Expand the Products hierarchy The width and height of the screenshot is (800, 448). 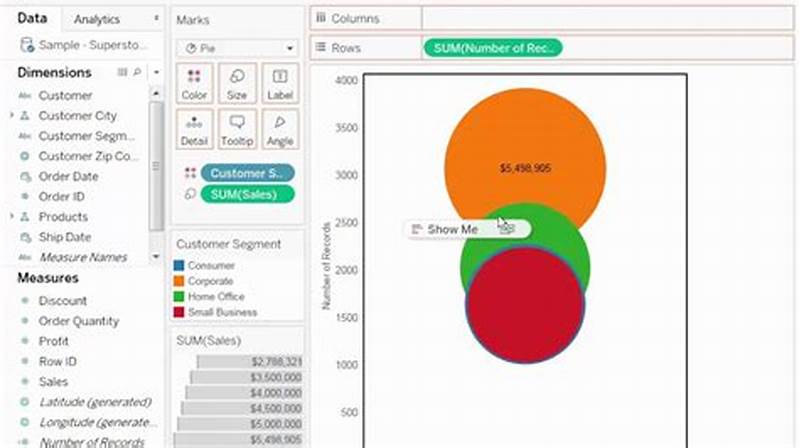[12, 217]
